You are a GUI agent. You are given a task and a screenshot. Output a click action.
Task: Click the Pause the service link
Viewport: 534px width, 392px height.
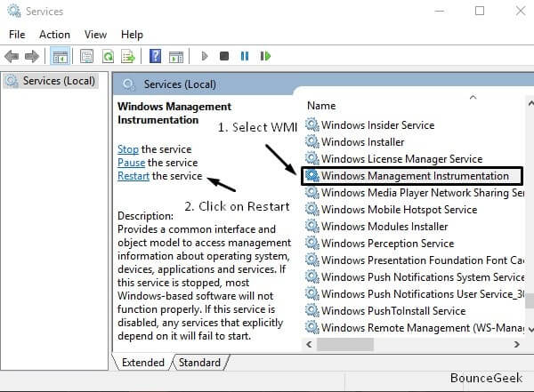click(x=132, y=163)
